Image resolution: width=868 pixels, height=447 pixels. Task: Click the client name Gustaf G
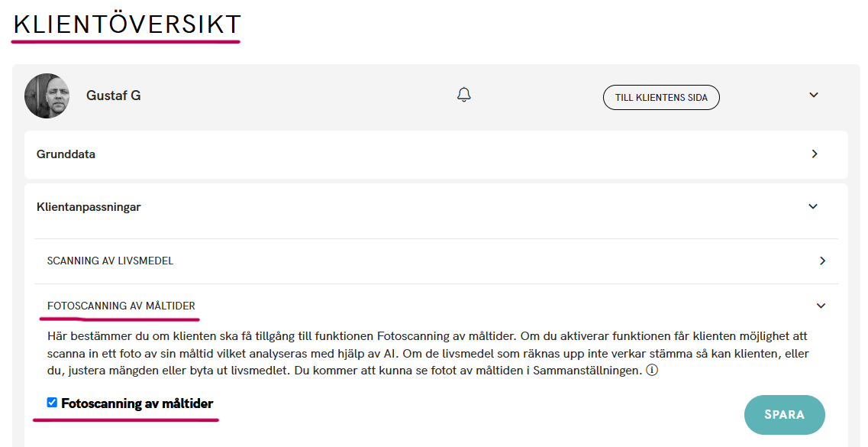(113, 96)
